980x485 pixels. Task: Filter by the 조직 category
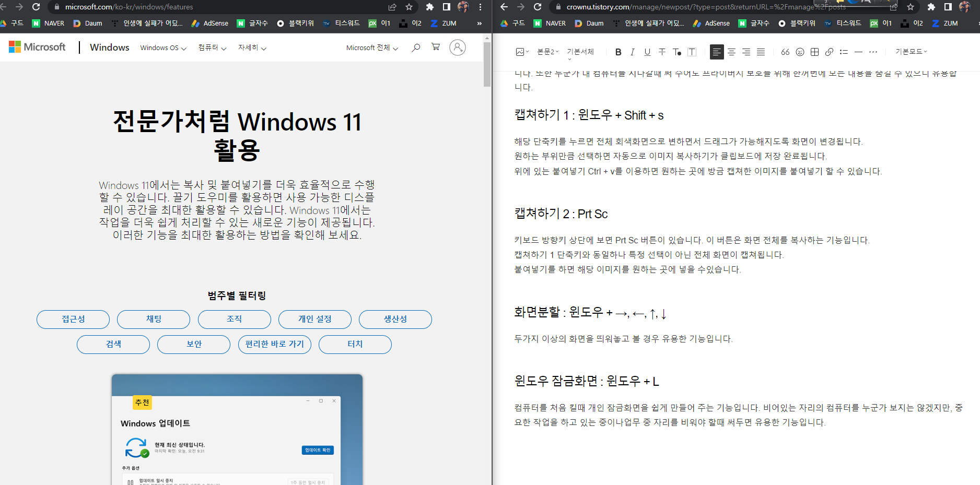235,320
